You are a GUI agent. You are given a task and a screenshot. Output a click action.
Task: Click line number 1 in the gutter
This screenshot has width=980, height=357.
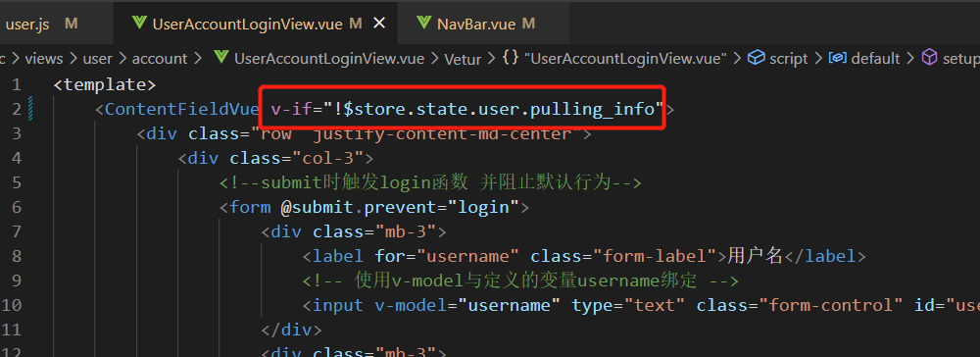(x=16, y=84)
